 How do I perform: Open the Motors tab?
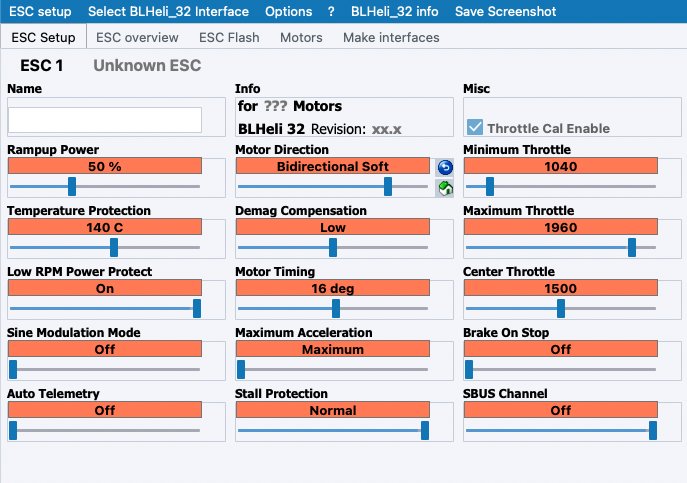(x=301, y=37)
